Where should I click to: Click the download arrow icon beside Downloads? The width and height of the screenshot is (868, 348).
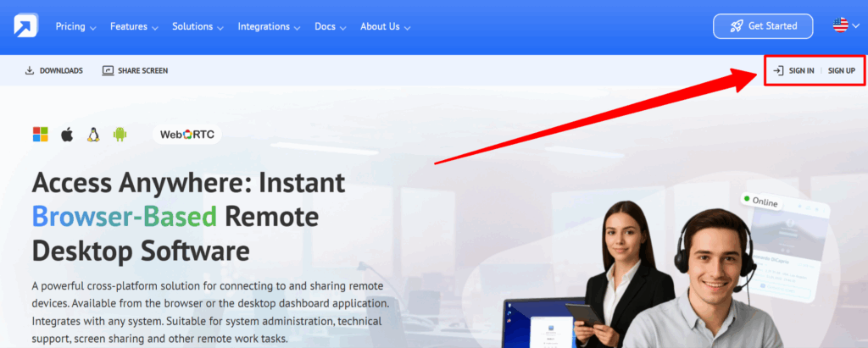pyautogui.click(x=30, y=70)
